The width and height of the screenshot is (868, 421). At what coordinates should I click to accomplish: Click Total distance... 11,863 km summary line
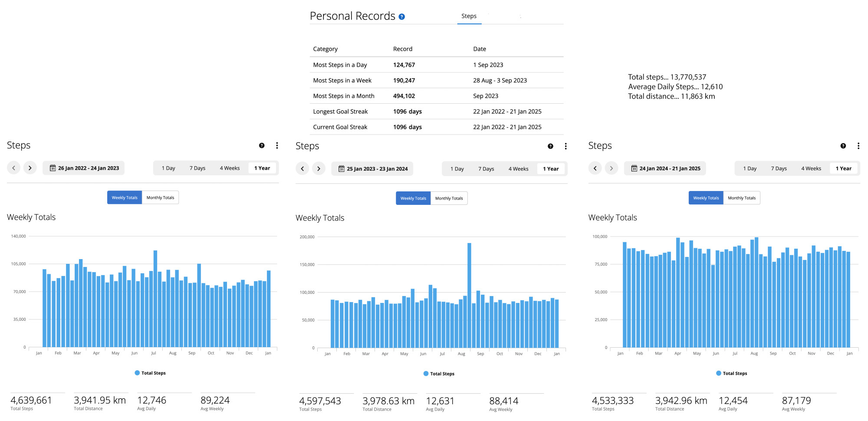click(x=671, y=96)
